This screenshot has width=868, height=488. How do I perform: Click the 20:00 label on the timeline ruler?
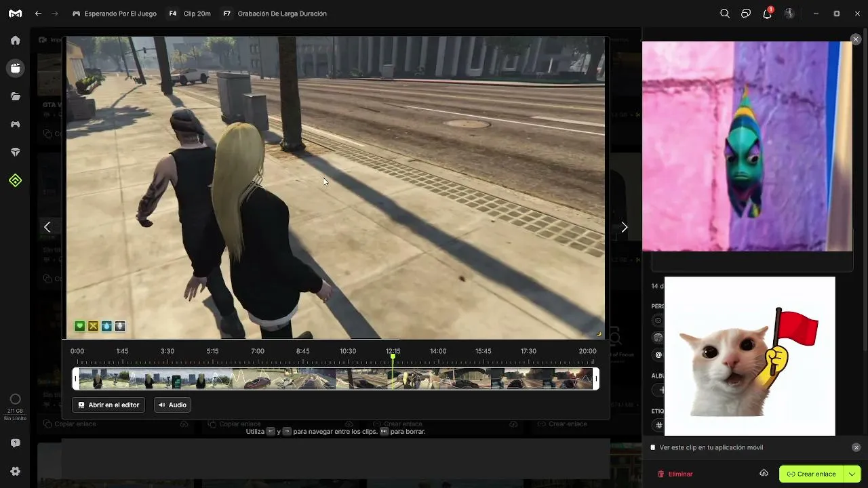click(x=587, y=351)
